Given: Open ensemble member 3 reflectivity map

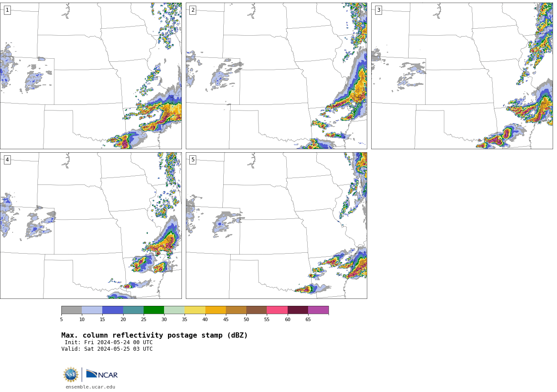Looking at the screenshot, I should pyautogui.click(x=462, y=76).
